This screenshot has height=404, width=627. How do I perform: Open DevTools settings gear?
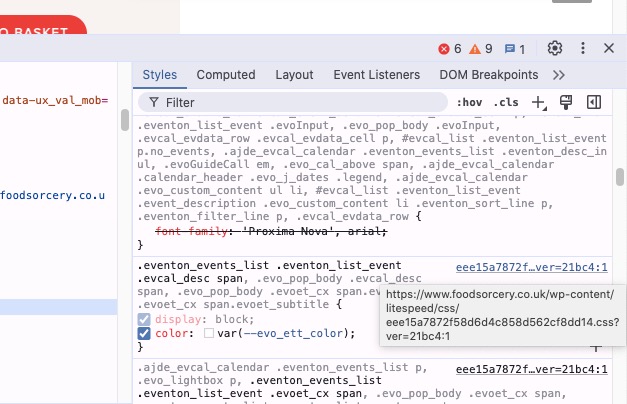(555, 48)
